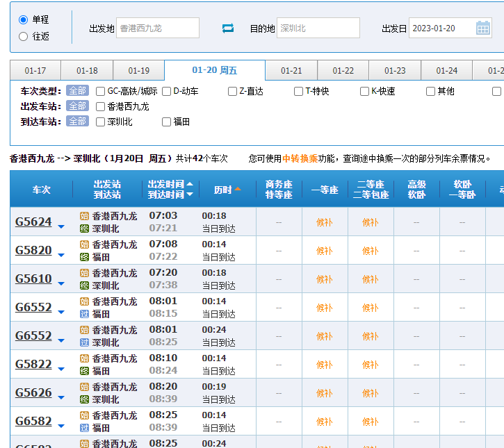
Task: Expand details arrow for train G5624
Action: coord(61,226)
